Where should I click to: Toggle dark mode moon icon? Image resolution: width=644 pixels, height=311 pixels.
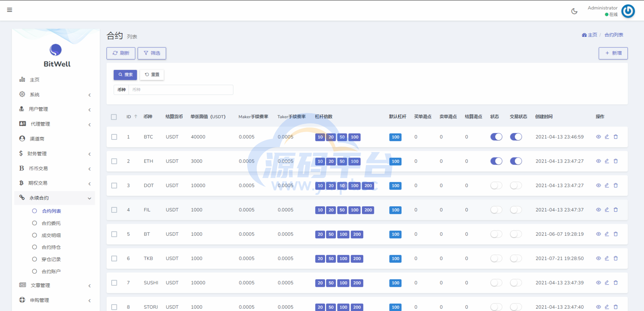click(x=574, y=11)
